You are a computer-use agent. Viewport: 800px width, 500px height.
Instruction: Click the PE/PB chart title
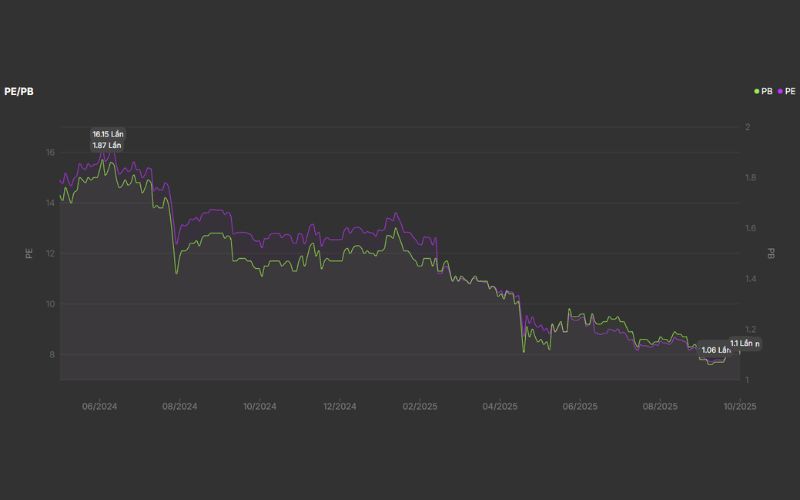point(18,91)
